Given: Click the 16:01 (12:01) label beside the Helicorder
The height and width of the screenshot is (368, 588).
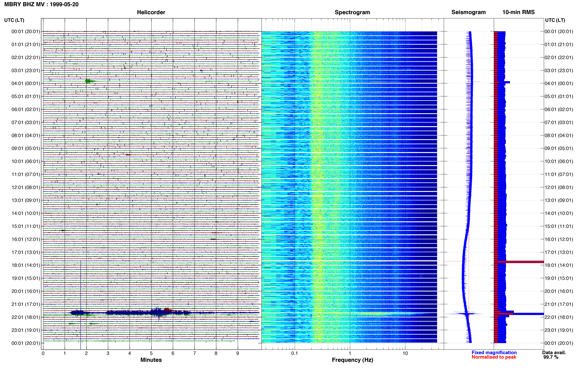Looking at the screenshot, I should click(26, 239).
